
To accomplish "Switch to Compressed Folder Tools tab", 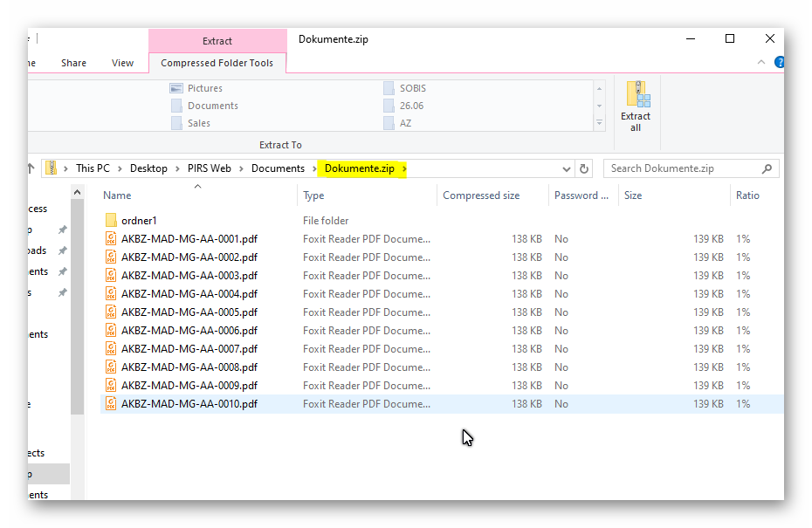I will [217, 63].
